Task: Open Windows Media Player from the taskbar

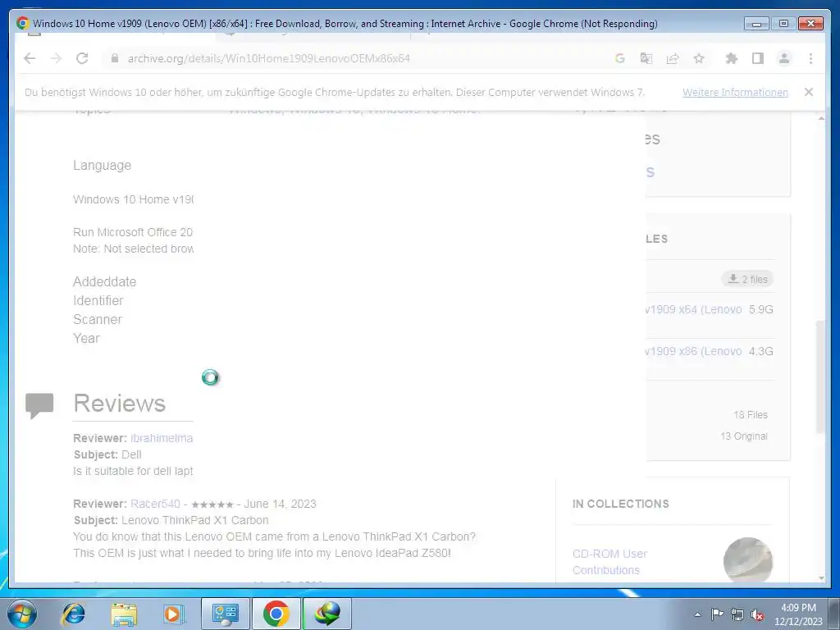Action: [174, 614]
